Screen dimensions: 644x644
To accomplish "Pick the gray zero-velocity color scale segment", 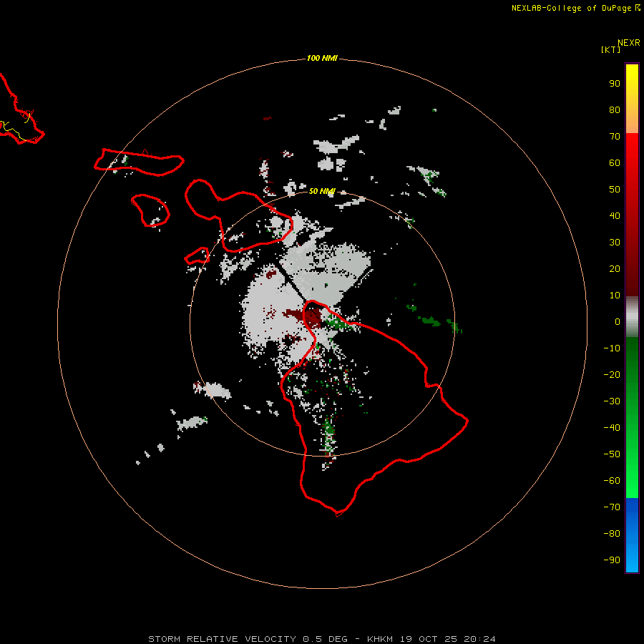I will tap(632, 317).
